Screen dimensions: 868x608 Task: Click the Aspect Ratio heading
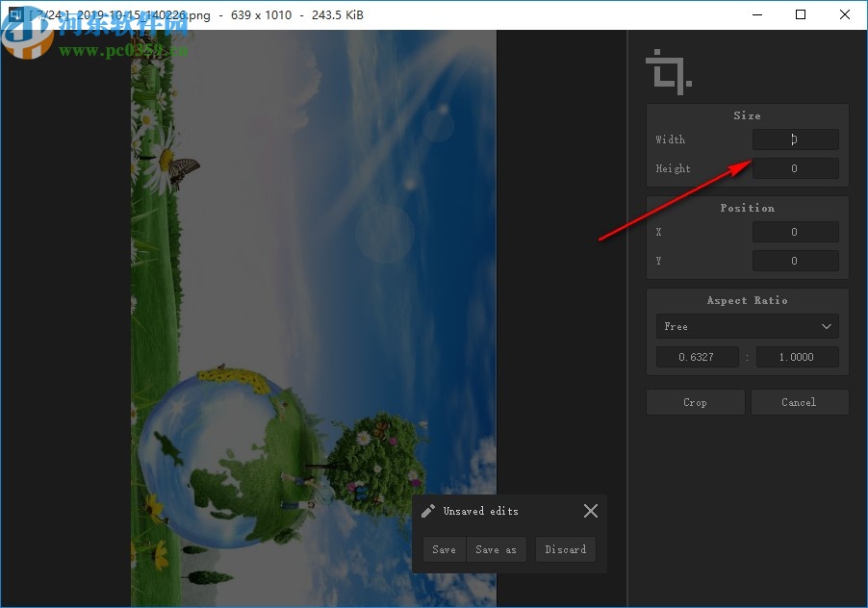click(748, 300)
